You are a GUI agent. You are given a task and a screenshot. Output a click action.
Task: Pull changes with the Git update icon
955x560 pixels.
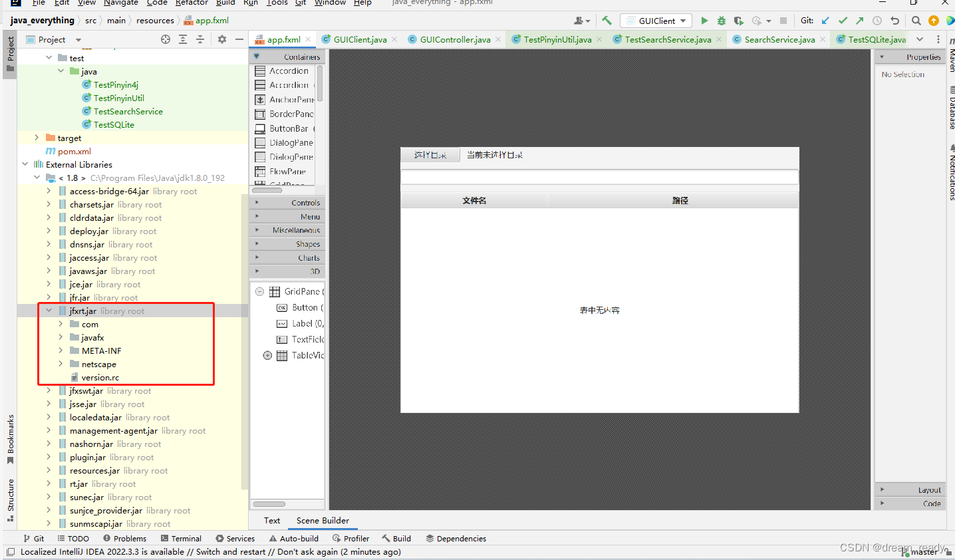825,21
